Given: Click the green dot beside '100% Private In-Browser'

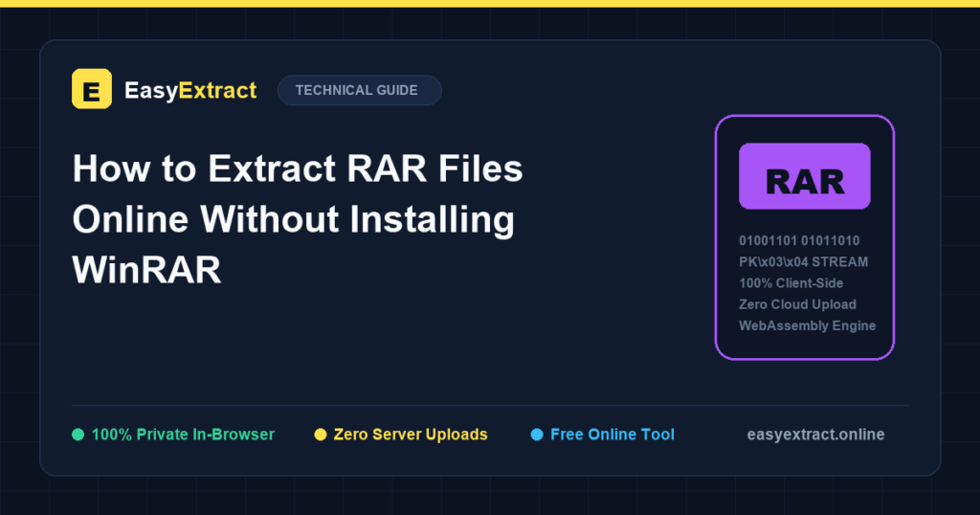Looking at the screenshot, I should click(78, 435).
